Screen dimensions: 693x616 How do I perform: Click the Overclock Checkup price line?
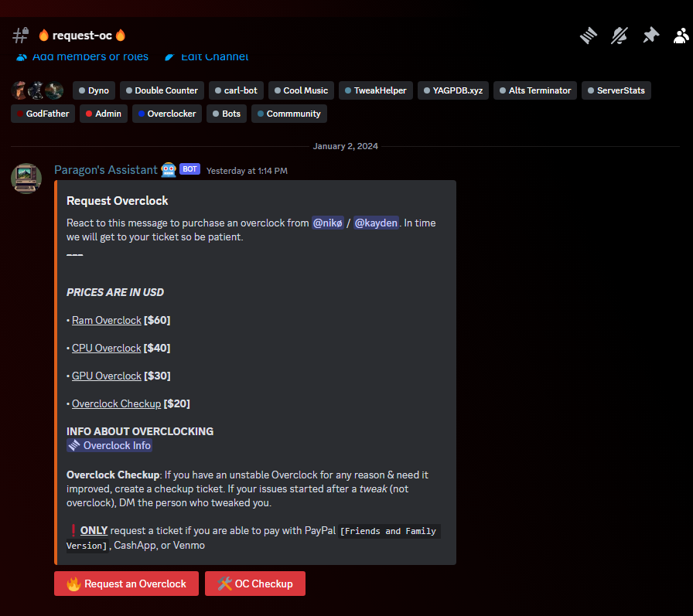tap(128, 404)
